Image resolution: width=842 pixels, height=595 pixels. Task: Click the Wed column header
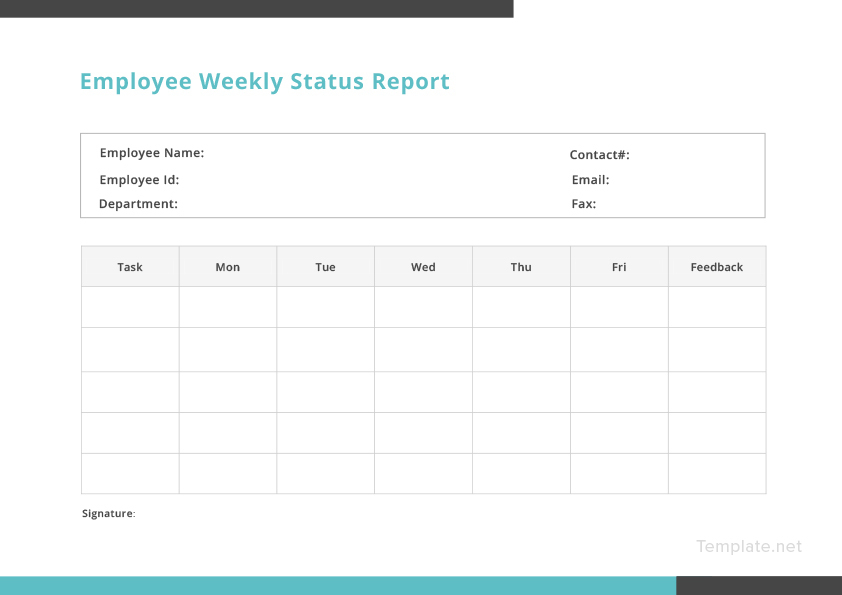(x=423, y=266)
